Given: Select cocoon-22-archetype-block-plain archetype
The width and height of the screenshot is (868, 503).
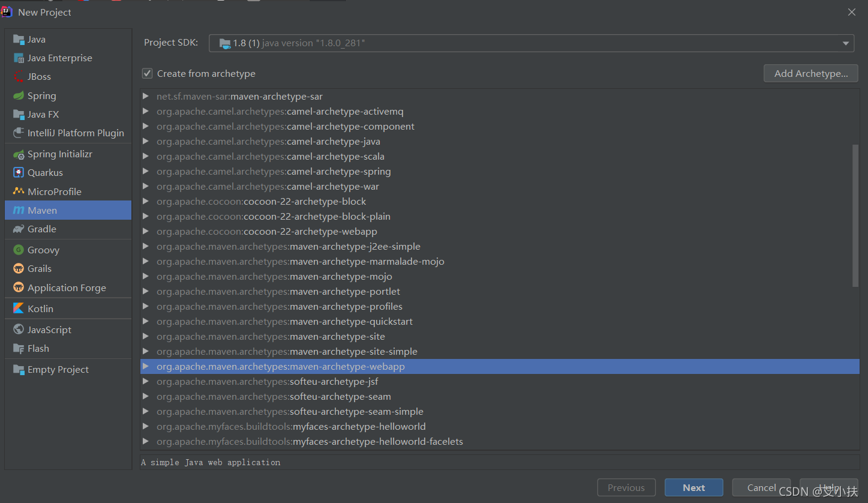Looking at the screenshot, I should (500, 216).
